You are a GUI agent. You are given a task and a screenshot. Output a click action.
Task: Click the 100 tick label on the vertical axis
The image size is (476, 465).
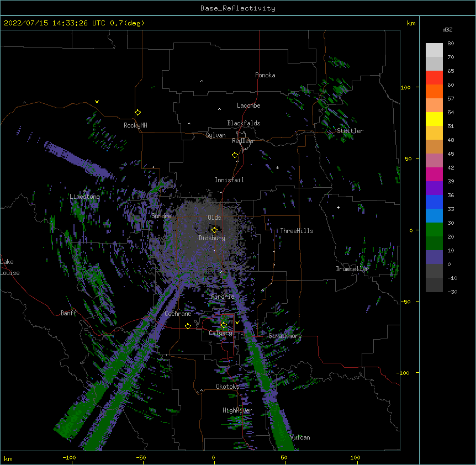(x=405, y=87)
